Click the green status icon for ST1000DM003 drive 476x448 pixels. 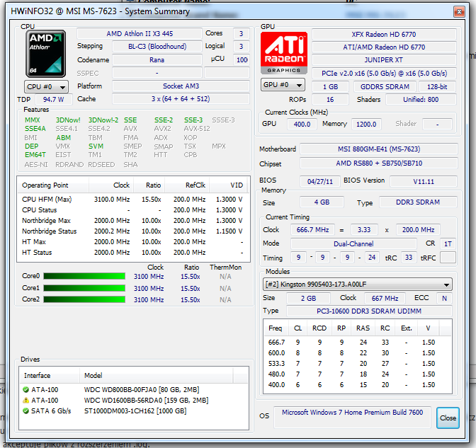tap(25, 411)
